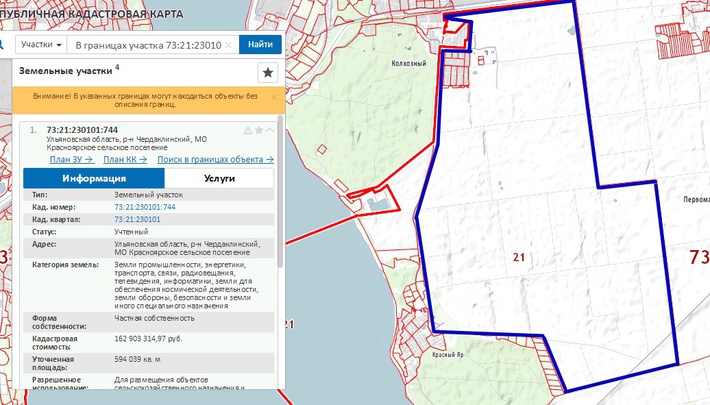Open the Участки search type dropdown
Screen dimensions: 710x405
point(41,45)
